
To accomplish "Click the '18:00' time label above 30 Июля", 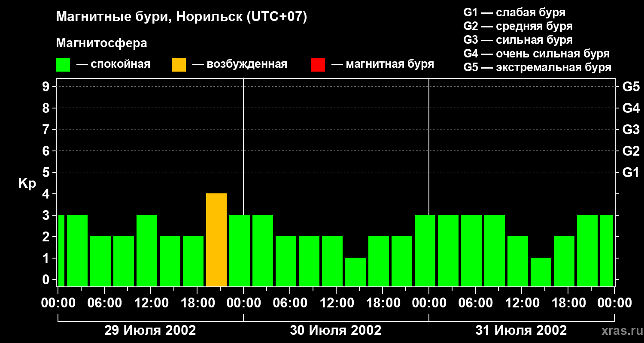I will click(383, 303).
